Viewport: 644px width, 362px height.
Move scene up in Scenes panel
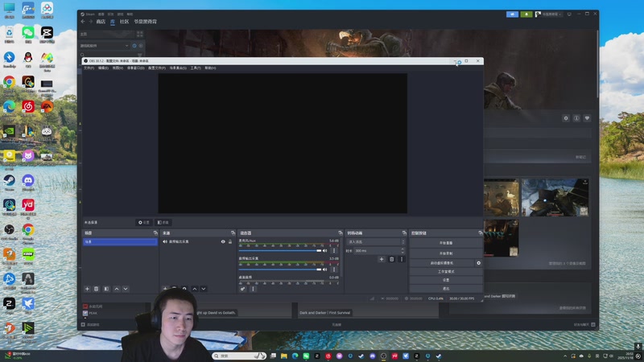pos(117,289)
